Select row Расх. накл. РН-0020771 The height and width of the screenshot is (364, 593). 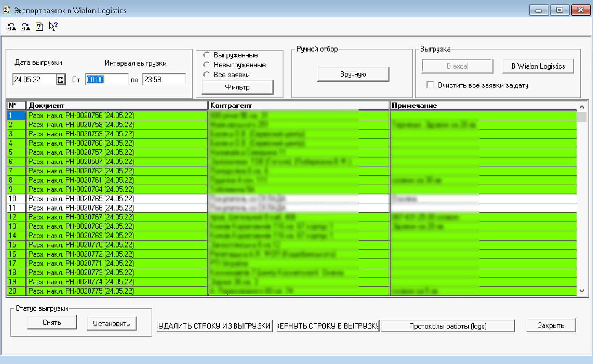[292, 264]
